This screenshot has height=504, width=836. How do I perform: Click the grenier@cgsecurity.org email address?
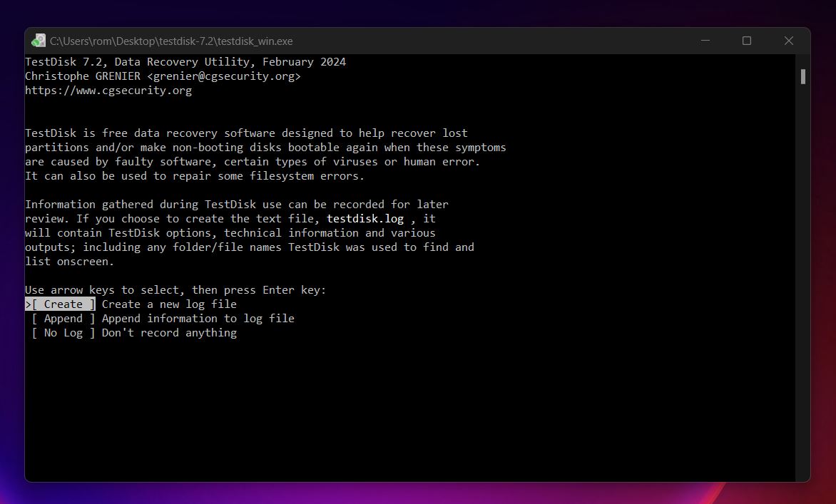[x=224, y=76]
